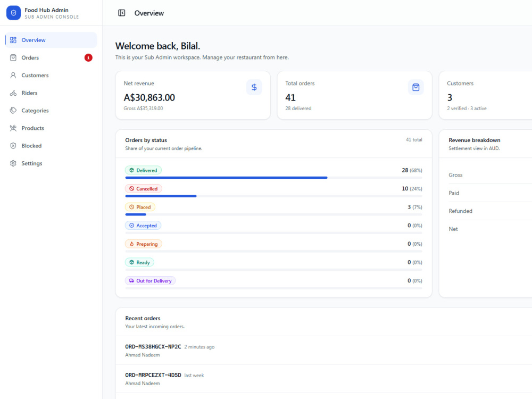Click the '10 (24%)' cancelled count
Screen dimensions: 532x399
click(412, 189)
